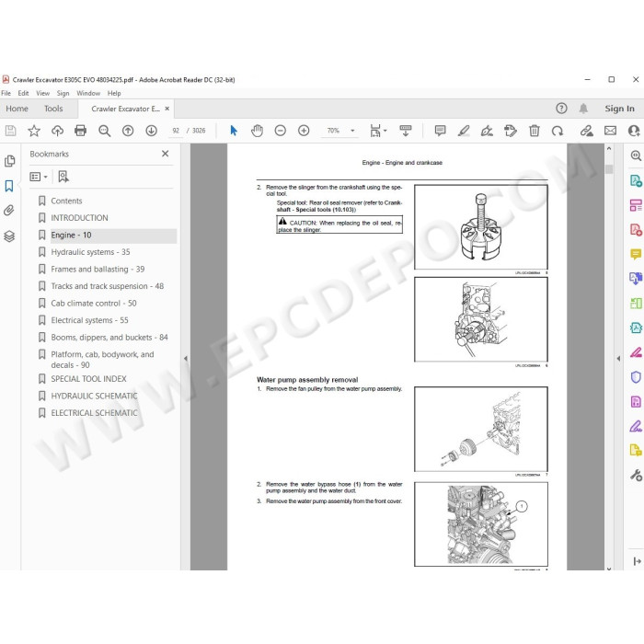Open More Tools wrench in right pane

(x=636, y=476)
